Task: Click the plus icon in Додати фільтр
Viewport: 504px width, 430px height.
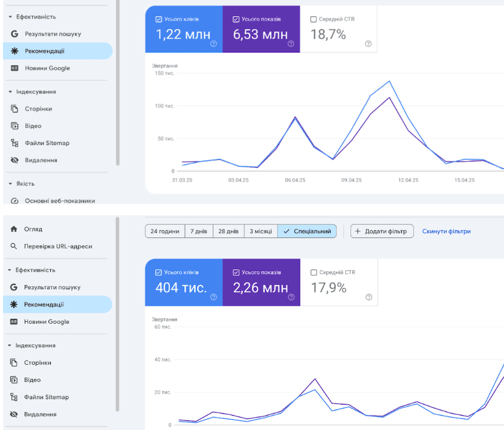Action: click(x=358, y=231)
